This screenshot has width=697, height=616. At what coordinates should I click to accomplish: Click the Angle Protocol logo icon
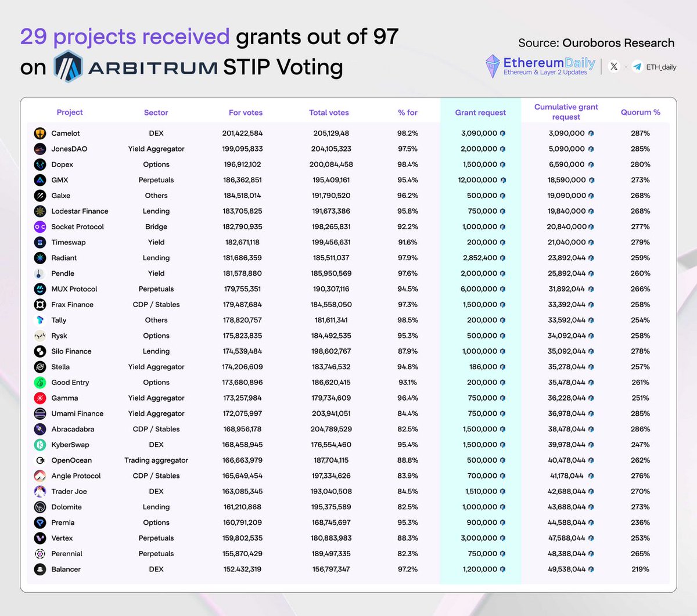[x=39, y=476]
